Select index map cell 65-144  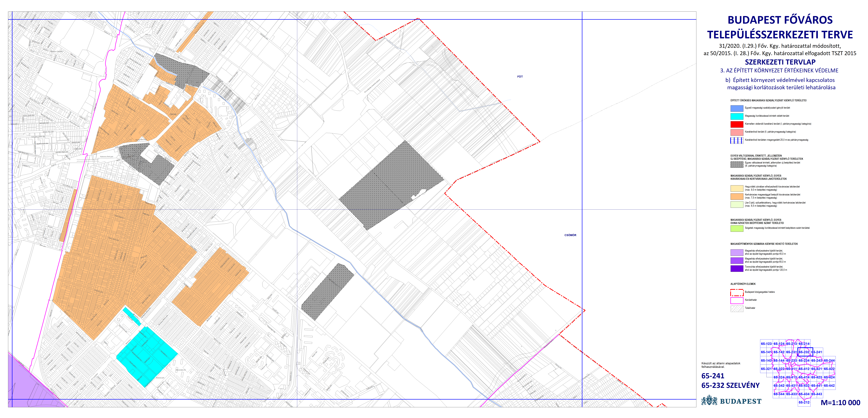tap(779, 360)
